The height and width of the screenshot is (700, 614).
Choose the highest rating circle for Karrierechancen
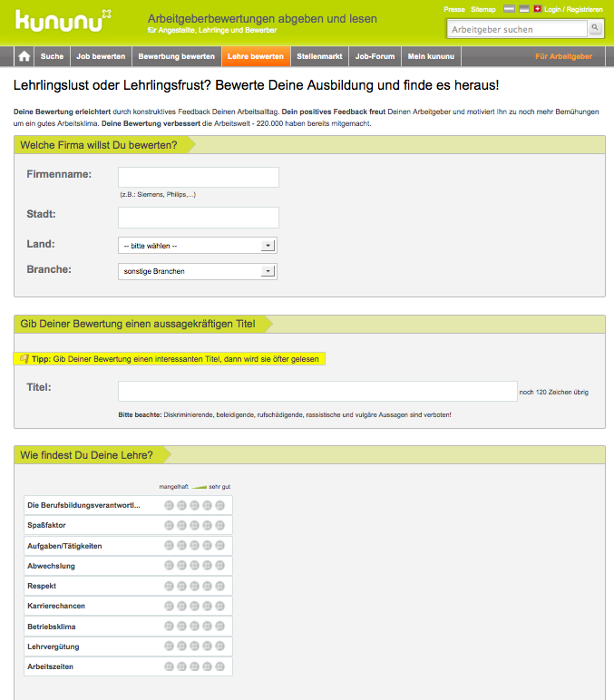click(x=219, y=606)
